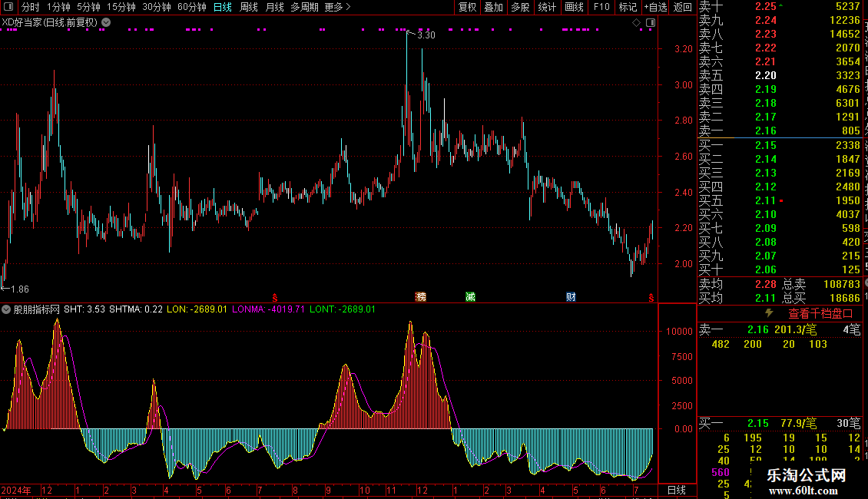868x499 pixels.
Task: Click the red S marker near July 2025
Action: [651, 298]
